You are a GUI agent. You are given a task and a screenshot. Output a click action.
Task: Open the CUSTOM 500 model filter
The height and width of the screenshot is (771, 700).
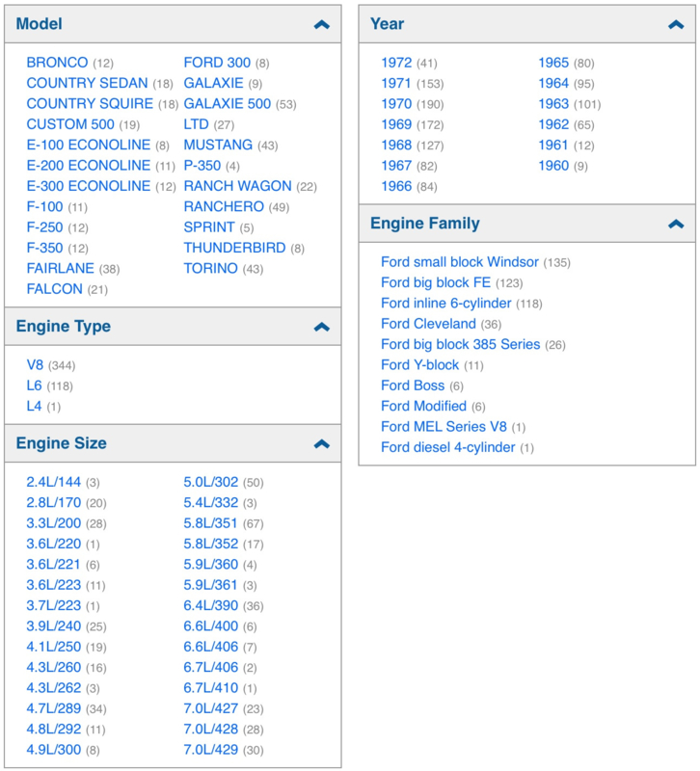tap(70, 124)
